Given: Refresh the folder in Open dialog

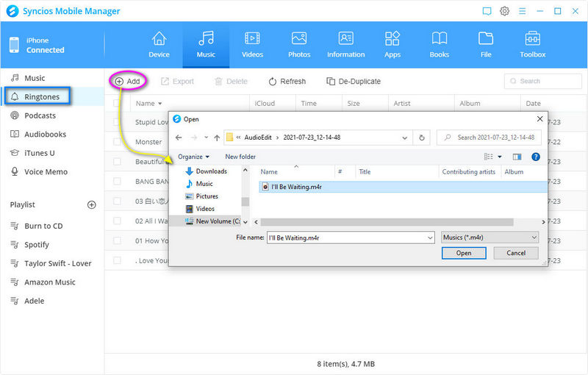Looking at the screenshot, I should click(421, 137).
